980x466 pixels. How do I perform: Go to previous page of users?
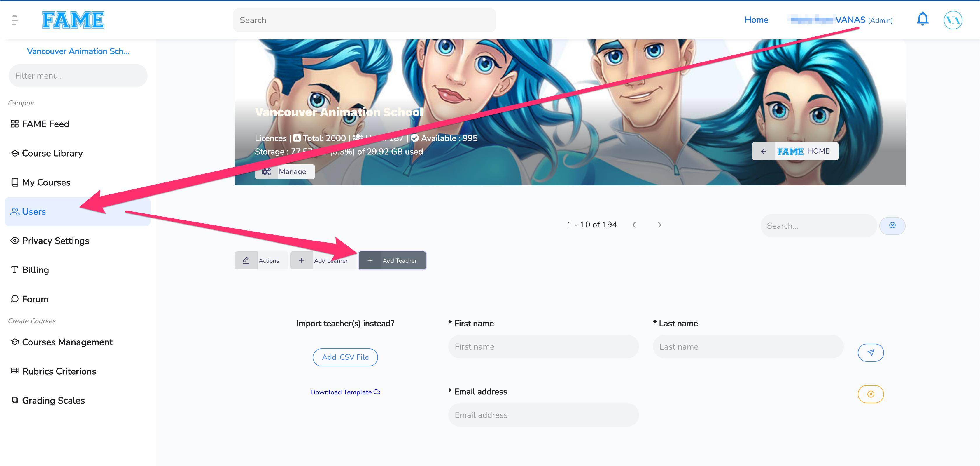pos(634,225)
